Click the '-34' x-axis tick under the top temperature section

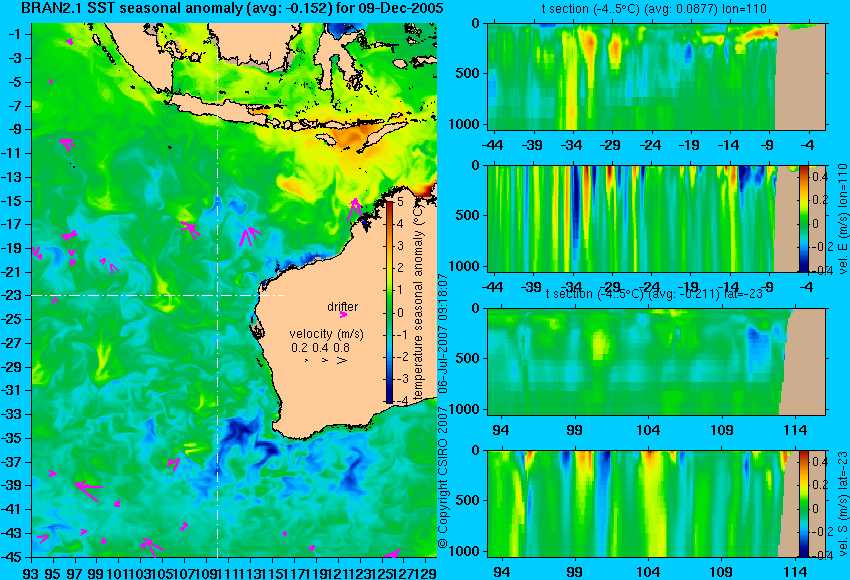[x=572, y=145]
